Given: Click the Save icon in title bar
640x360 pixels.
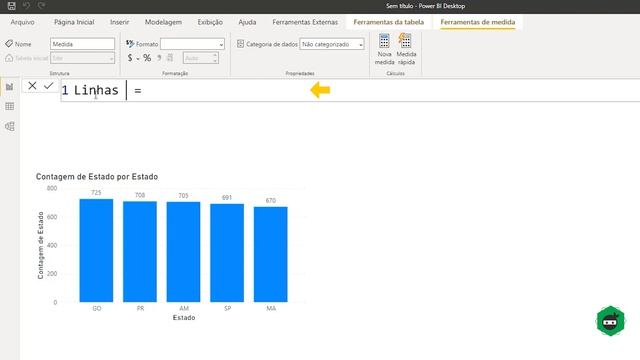Looking at the screenshot, I should (11, 6).
